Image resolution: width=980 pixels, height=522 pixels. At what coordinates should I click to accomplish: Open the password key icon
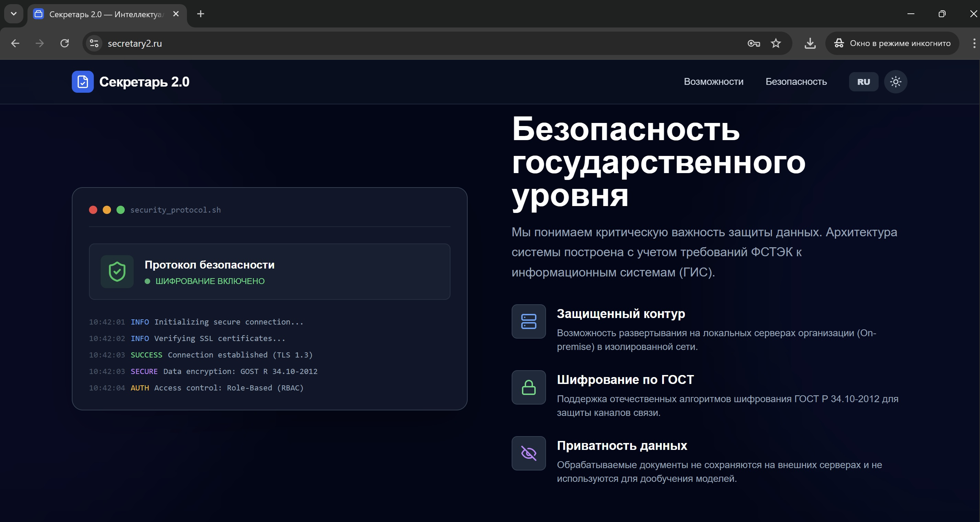pos(754,43)
